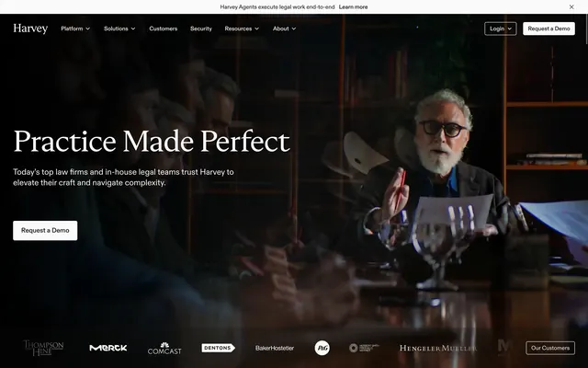The image size is (588, 368).
Task: Open the About menu
Action: pos(284,29)
